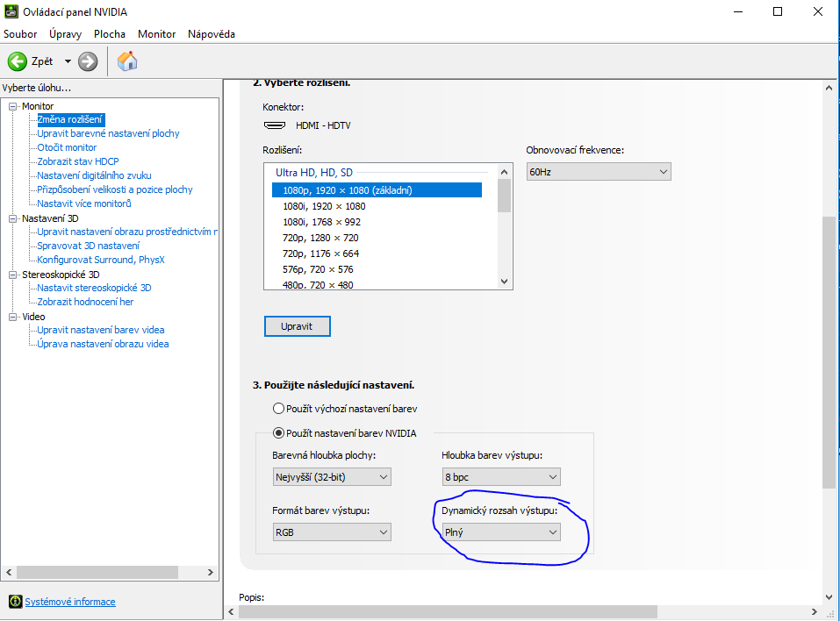840x621 pixels.
Task: Open Nastavit více monitorů task
Action: [x=84, y=203]
